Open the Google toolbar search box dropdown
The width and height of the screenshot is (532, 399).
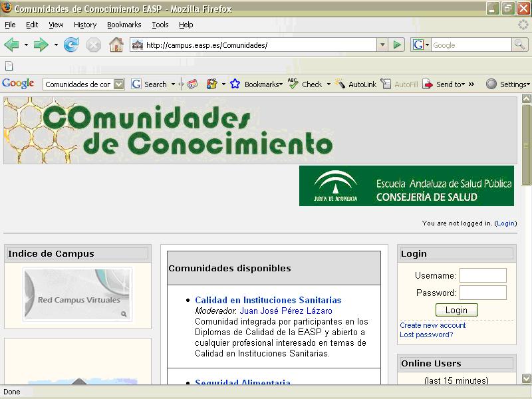tap(119, 84)
